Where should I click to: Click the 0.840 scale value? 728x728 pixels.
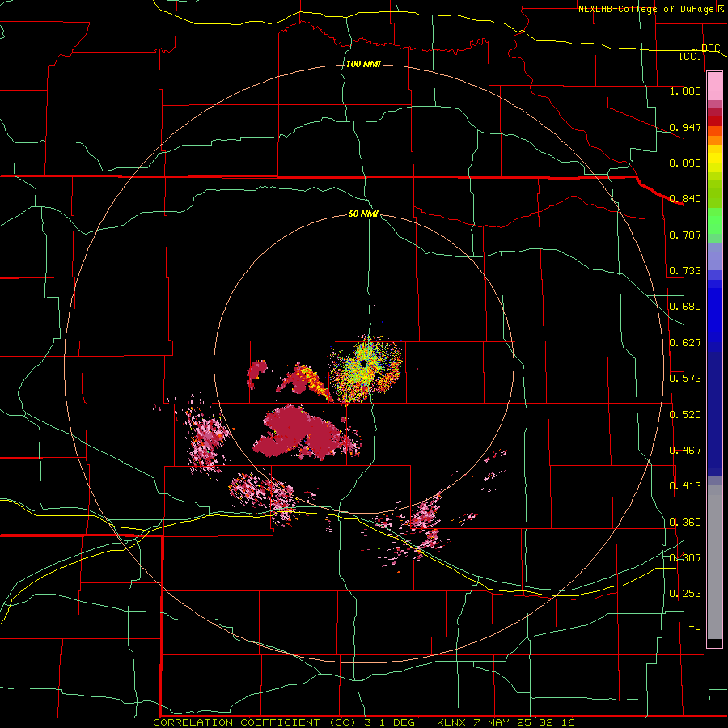coord(685,199)
